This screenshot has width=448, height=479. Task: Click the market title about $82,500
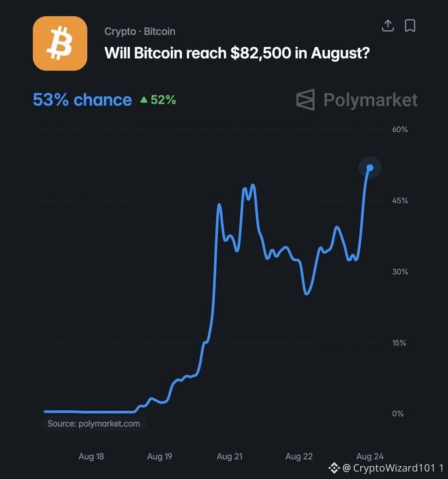[237, 53]
